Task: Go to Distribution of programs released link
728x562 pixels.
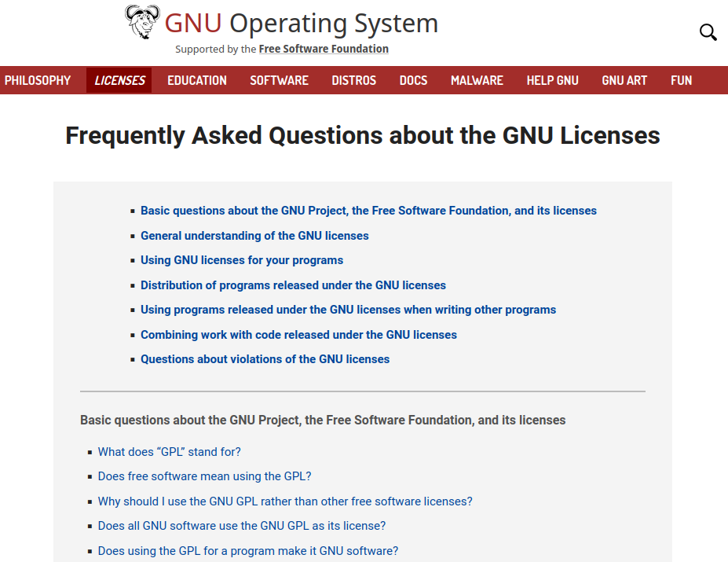Action: click(293, 285)
